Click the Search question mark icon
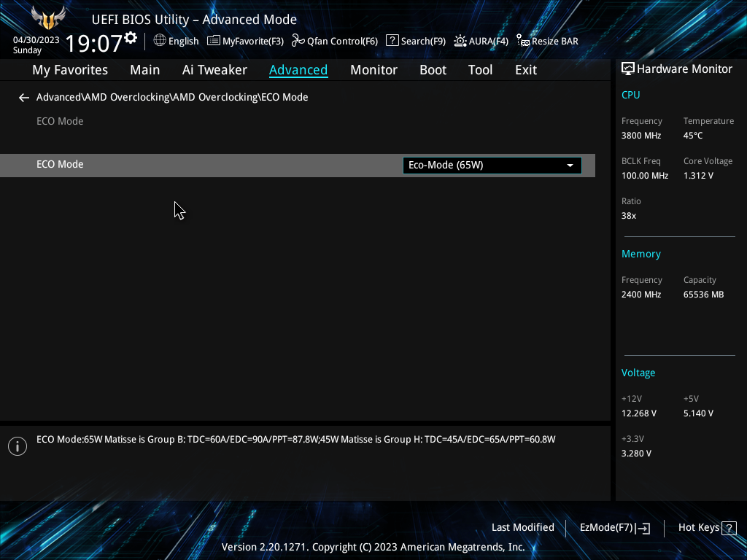This screenshot has width=747, height=560. [392, 41]
